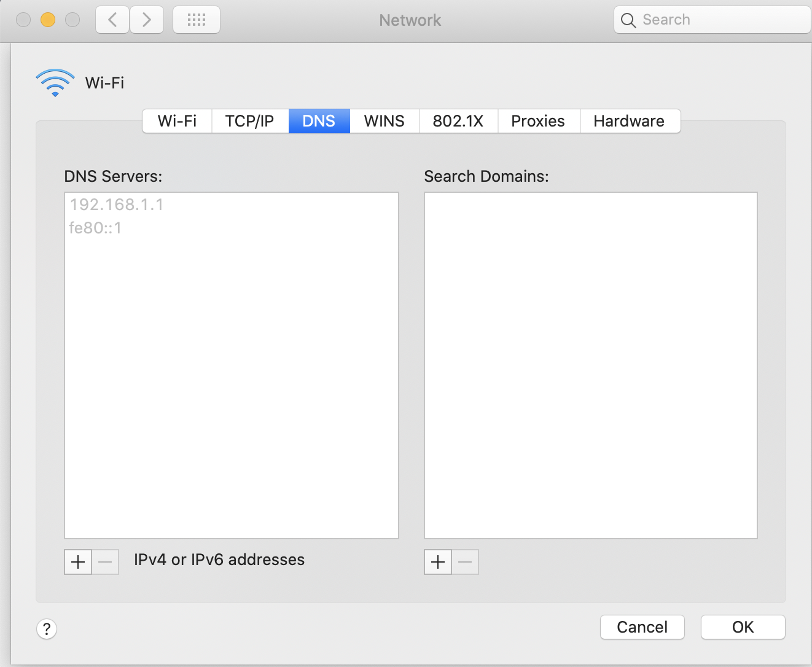The width and height of the screenshot is (812, 667).
Task: Click the Wi-Fi heading text
Action: (x=104, y=83)
